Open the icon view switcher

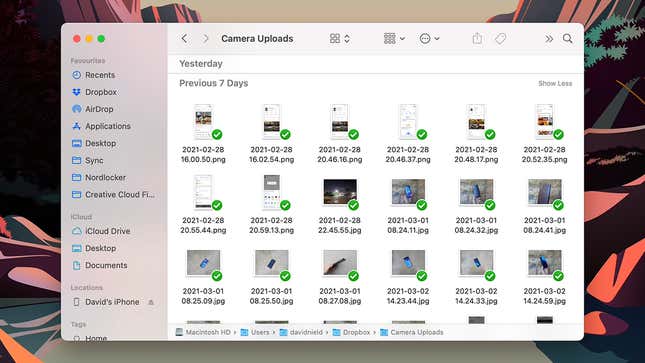pos(340,39)
